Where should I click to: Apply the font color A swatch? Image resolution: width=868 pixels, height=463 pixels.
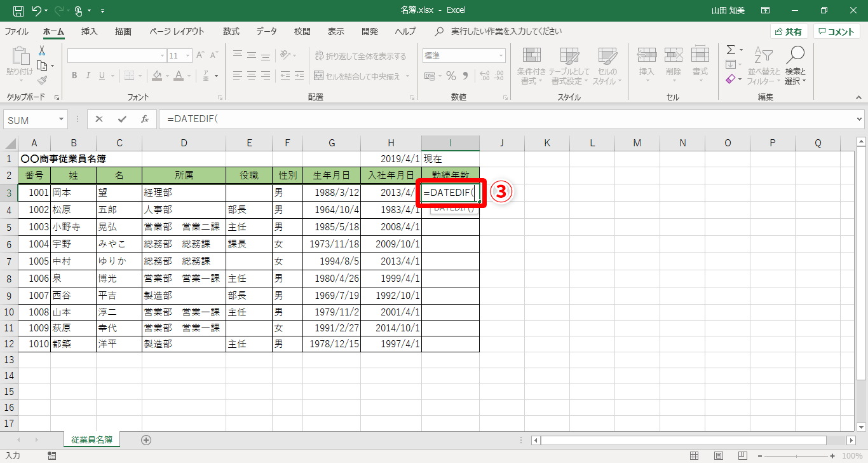[179, 76]
